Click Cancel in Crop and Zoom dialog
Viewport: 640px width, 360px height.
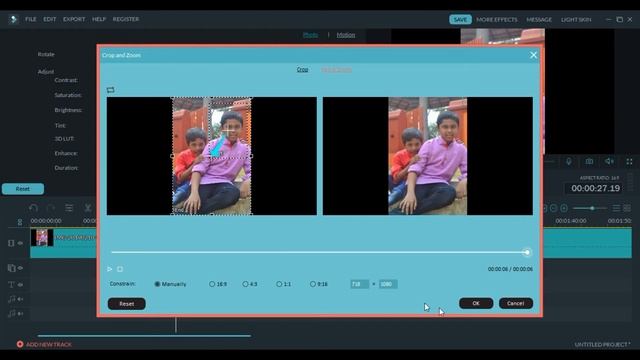(516, 303)
